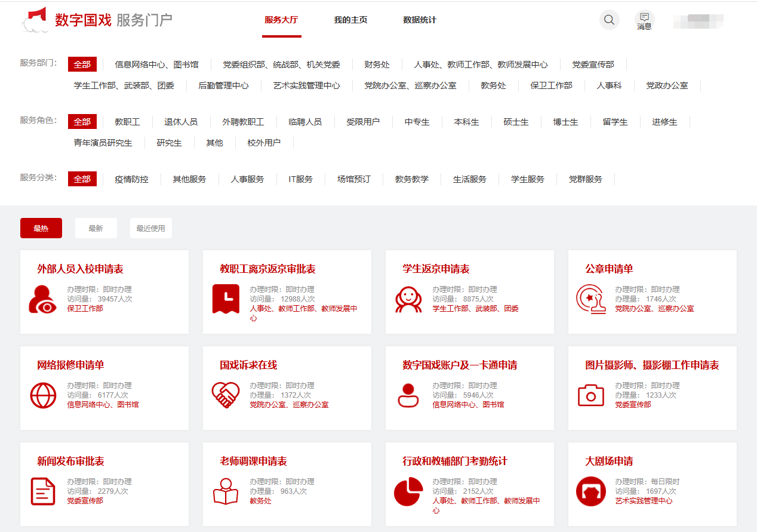
Task: Click the 外部人员入校申请表 eye-person icon
Action: 43,299
